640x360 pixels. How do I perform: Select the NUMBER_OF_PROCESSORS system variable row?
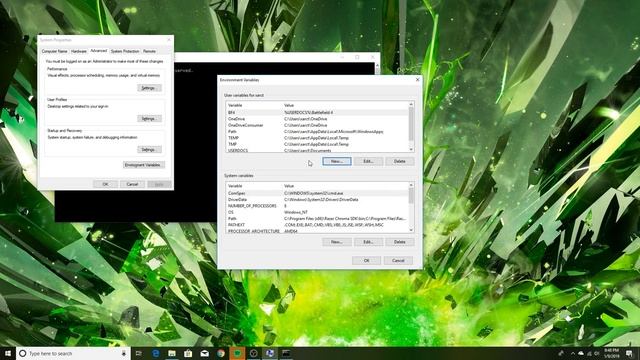point(317,206)
